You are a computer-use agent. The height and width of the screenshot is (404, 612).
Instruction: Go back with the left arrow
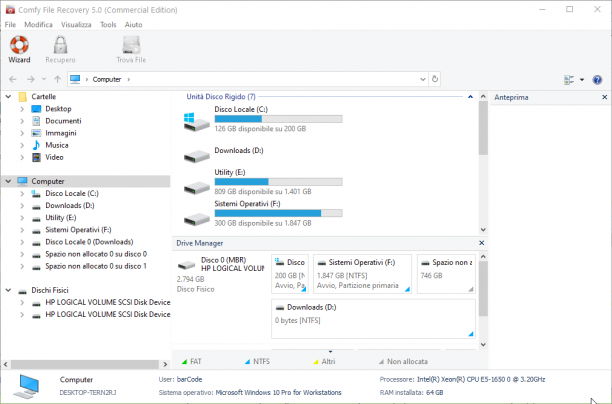13,79
